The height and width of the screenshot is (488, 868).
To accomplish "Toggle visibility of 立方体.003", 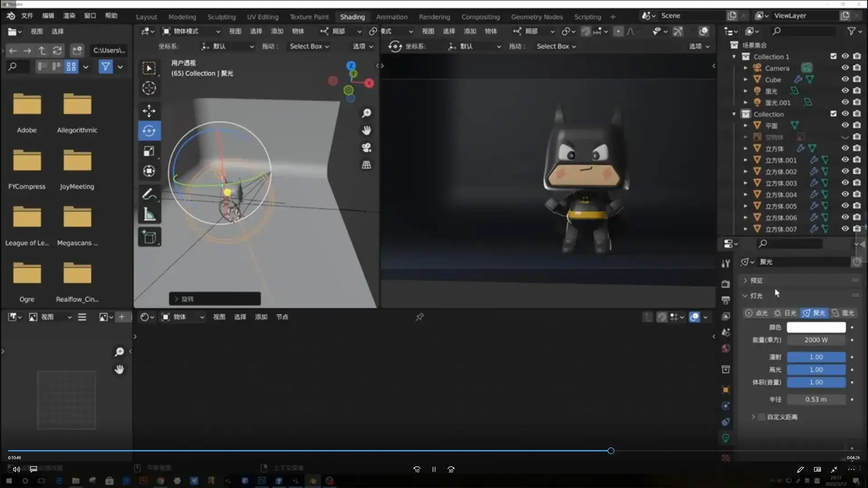I will [x=844, y=183].
